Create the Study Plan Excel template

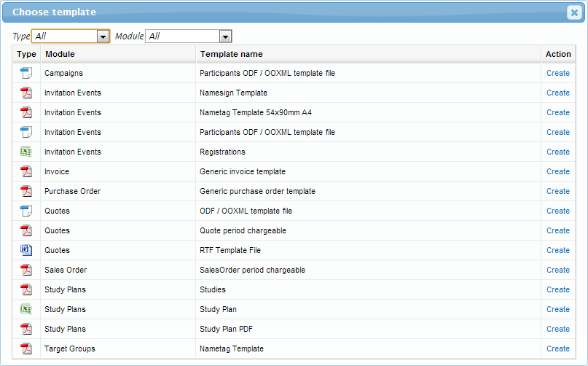click(558, 309)
